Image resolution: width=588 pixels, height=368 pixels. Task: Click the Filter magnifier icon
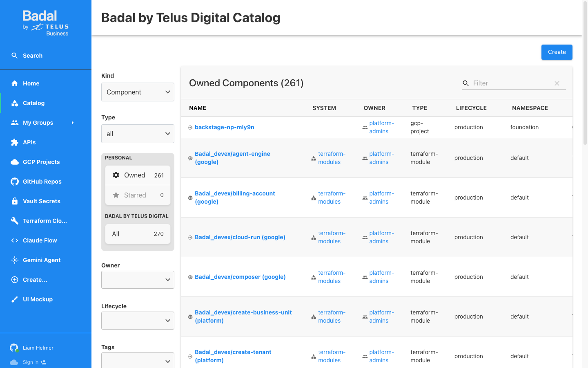coord(465,83)
